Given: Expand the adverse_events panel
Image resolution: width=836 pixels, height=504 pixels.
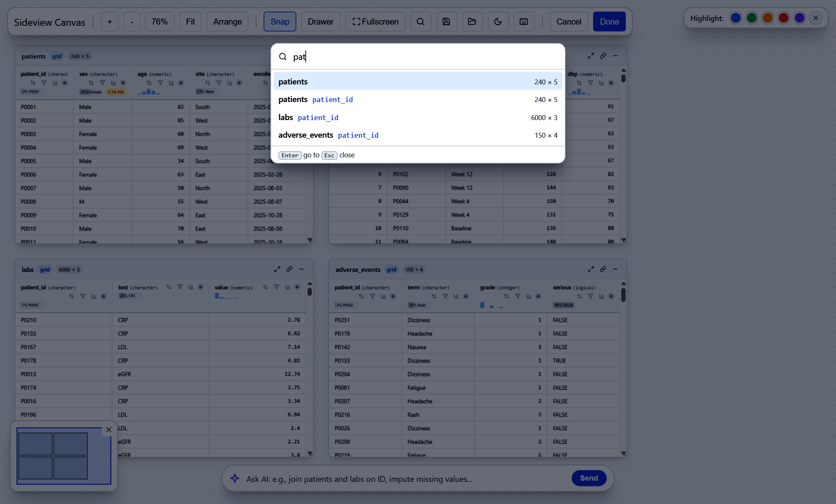Looking at the screenshot, I should pos(591,269).
